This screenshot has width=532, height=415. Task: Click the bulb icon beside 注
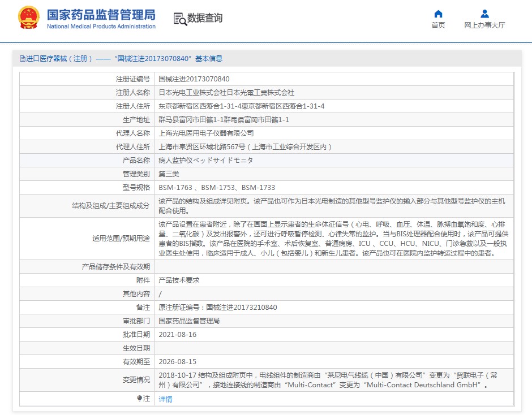(x=139, y=399)
